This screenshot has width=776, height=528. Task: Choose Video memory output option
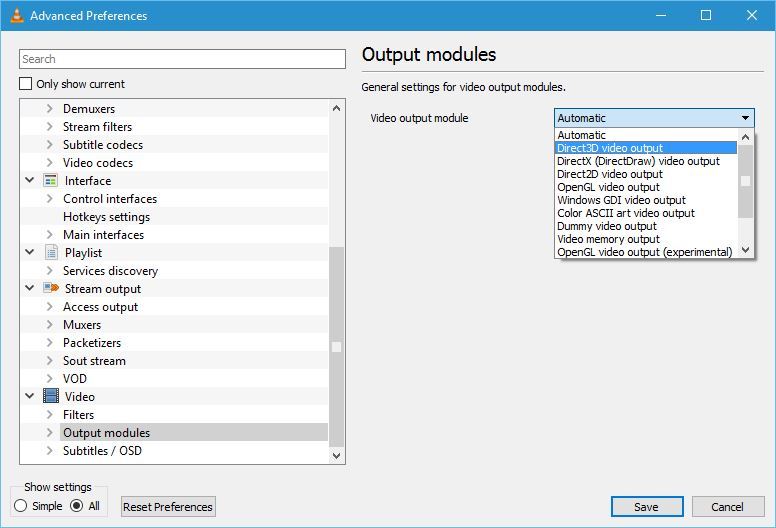(x=646, y=239)
